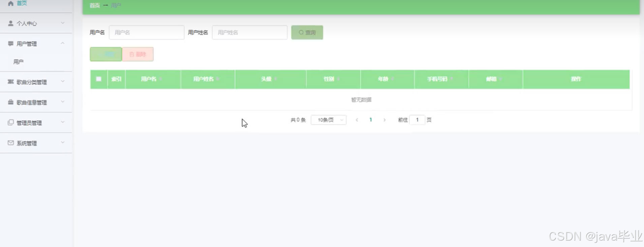
Task: Open the 个人中心 menu label
Action: click(27, 24)
